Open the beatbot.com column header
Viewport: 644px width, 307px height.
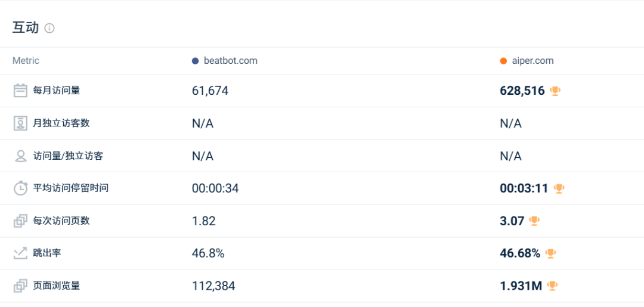tap(231, 61)
